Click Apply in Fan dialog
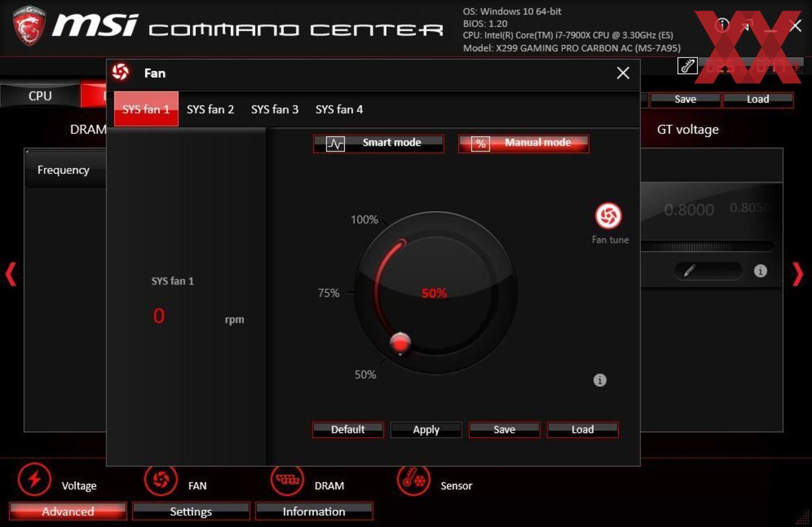The height and width of the screenshot is (527, 812). 426,430
